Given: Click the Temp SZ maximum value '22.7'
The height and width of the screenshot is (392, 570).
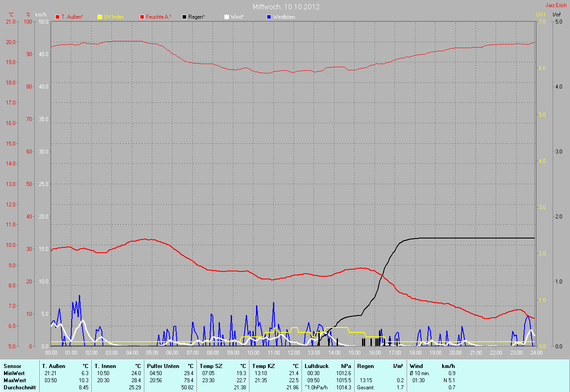Looking at the screenshot, I should click(241, 380).
